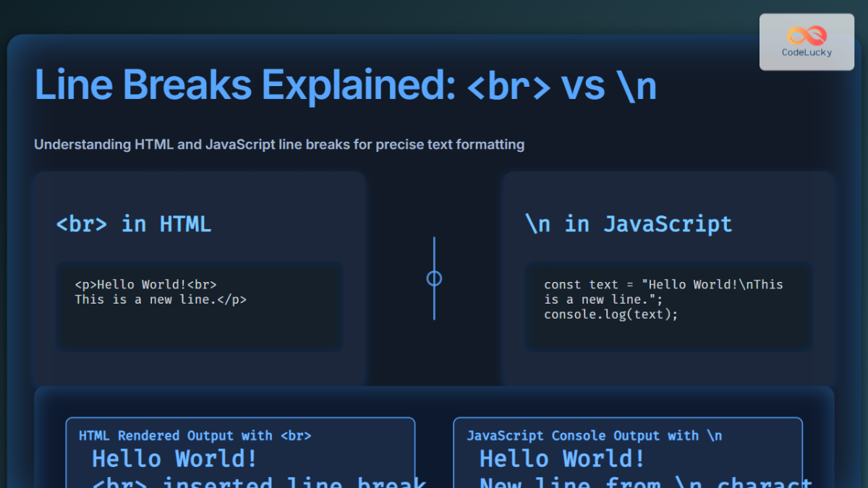
Task: Click console.log(text); in the code block
Action: (610, 314)
